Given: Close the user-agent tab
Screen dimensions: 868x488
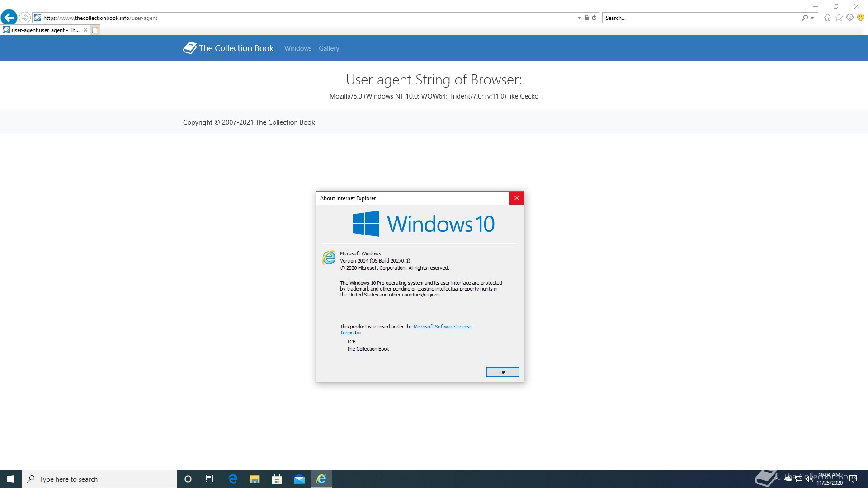Looking at the screenshot, I should point(85,30).
